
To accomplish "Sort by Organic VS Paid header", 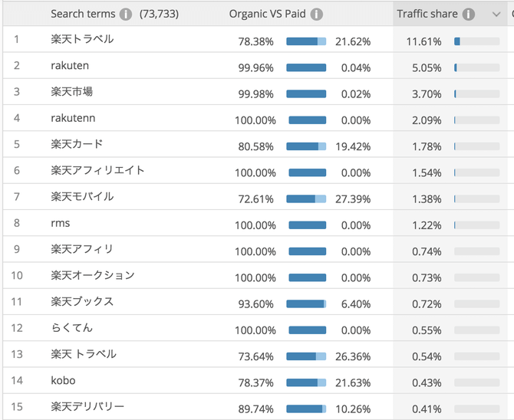I will 267,15.
